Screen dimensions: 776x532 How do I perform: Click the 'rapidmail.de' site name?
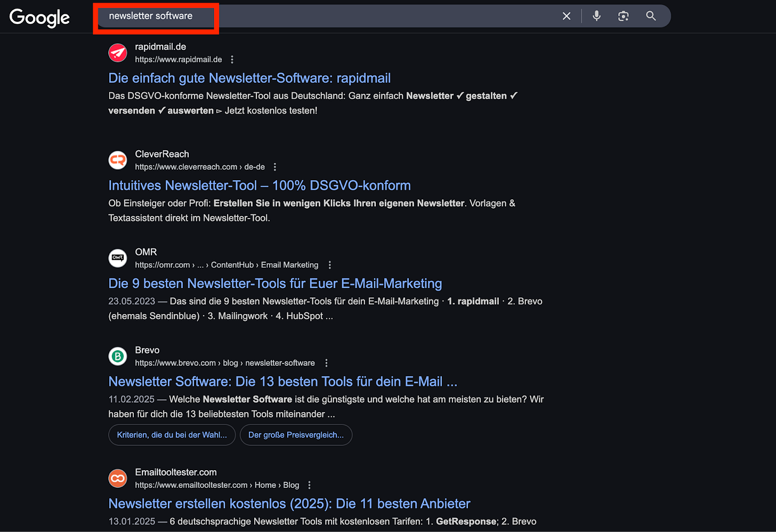[x=160, y=47]
